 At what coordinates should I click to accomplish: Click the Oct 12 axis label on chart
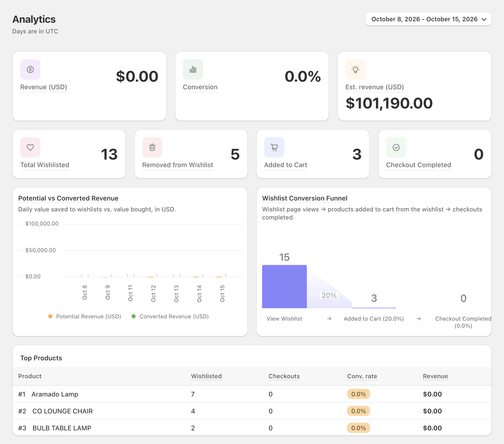tap(153, 294)
